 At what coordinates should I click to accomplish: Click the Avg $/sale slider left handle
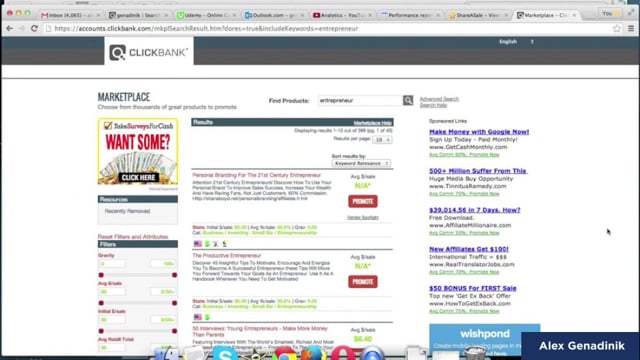(101, 303)
